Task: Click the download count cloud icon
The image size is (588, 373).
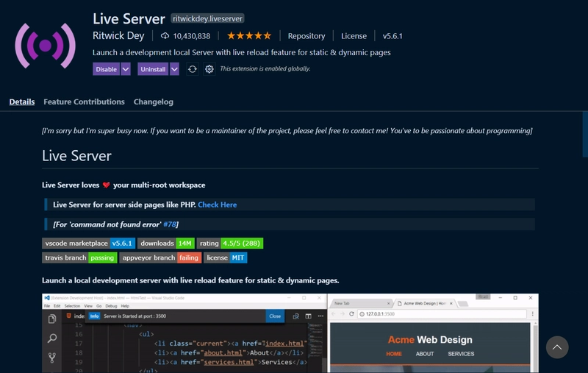Action: [x=165, y=36]
